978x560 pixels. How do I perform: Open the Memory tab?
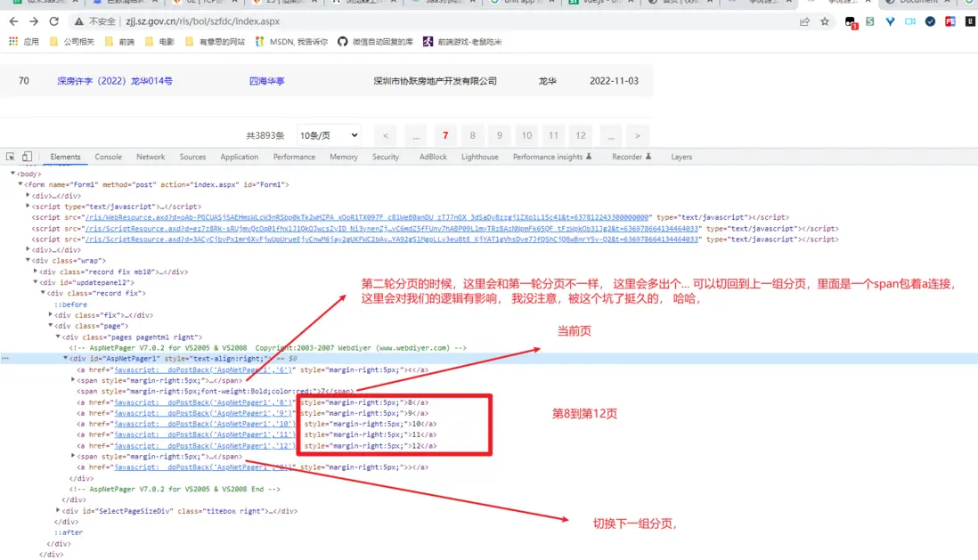coord(344,158)
